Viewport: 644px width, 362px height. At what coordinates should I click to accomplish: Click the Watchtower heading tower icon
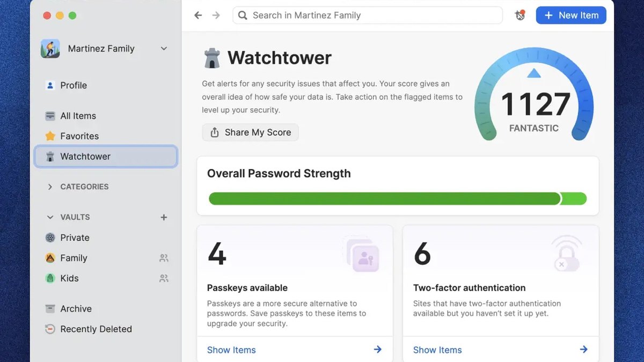[x=212, y=58]
